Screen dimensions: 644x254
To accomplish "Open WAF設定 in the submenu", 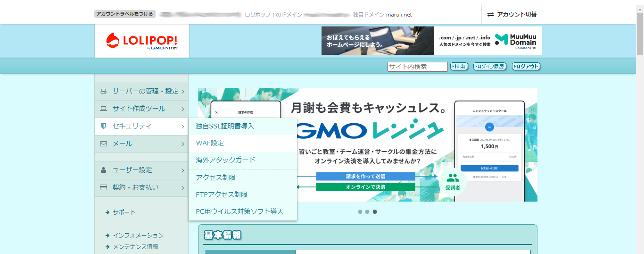I will (210, 143).
